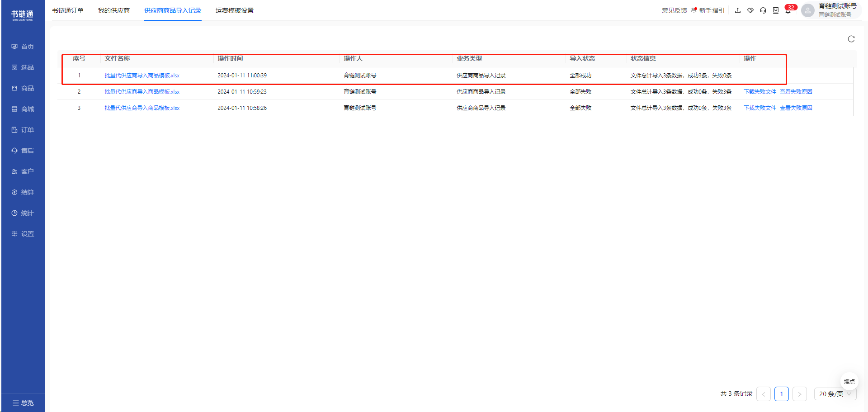
Task: Open the 订单 orders sidebar section
Action: coord(23,130)
